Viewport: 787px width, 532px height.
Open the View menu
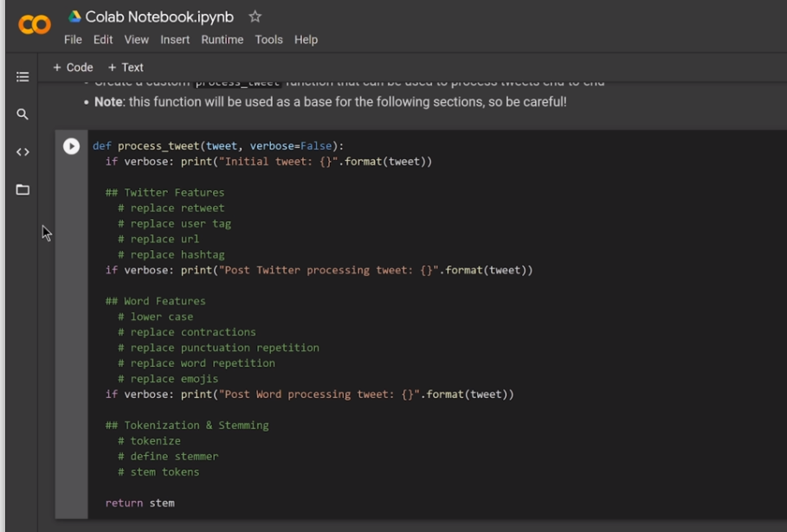point(136,40)
